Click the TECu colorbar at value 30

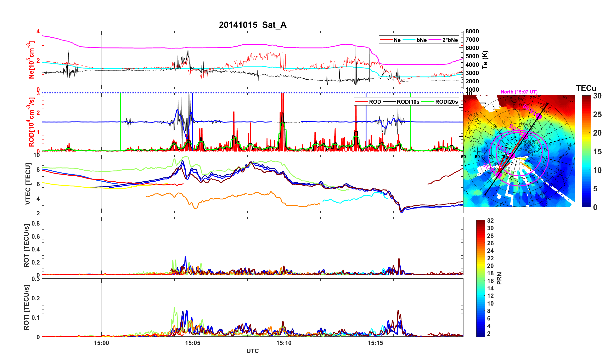[586, 96]
